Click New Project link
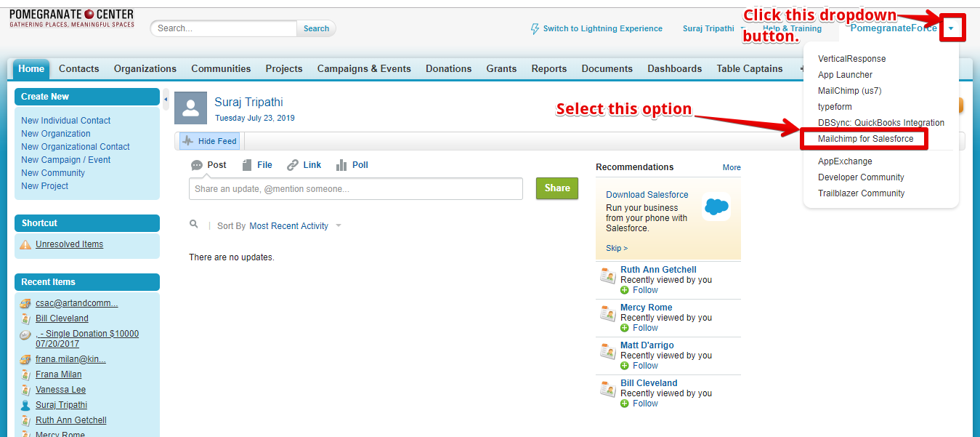Image resolution: width=980 pixels, height=437 pixels. (x=45, y=186)
